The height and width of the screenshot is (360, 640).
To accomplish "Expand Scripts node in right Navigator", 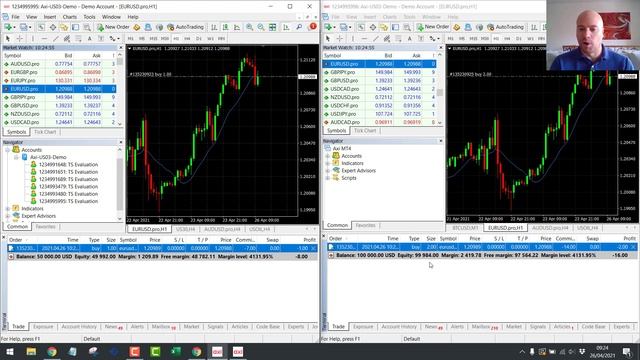I will coord(328,178).
